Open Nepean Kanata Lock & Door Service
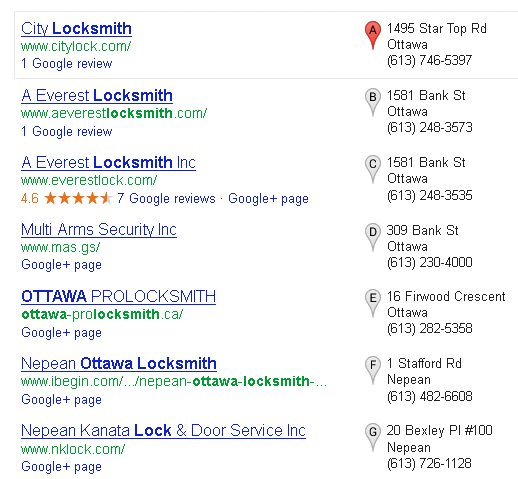This screenshot has height=479, width=518. 163,430
